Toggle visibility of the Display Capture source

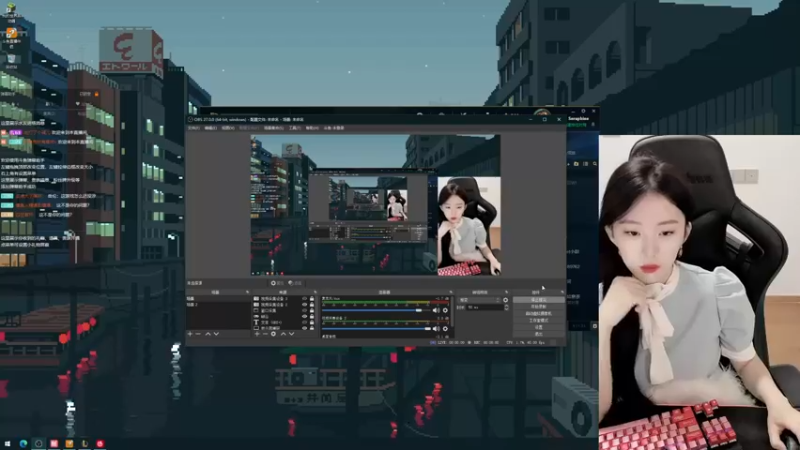tap(305, 328)
